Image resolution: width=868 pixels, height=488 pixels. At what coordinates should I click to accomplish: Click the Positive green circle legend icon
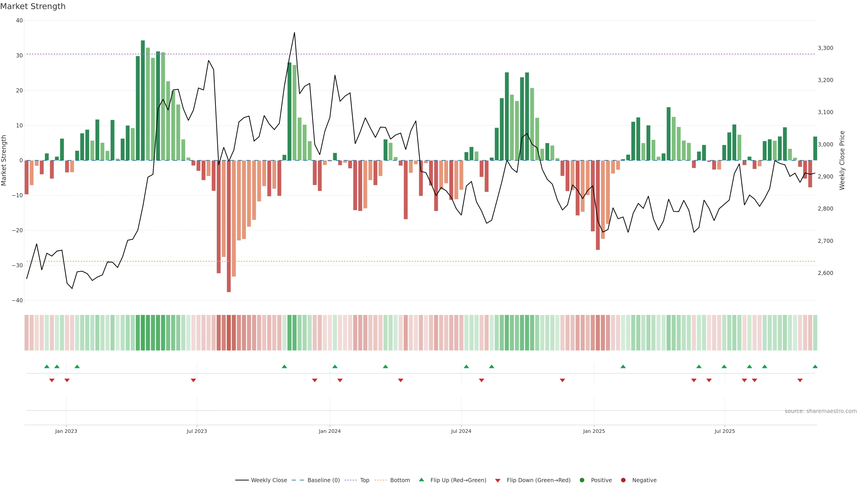point(582,480)
